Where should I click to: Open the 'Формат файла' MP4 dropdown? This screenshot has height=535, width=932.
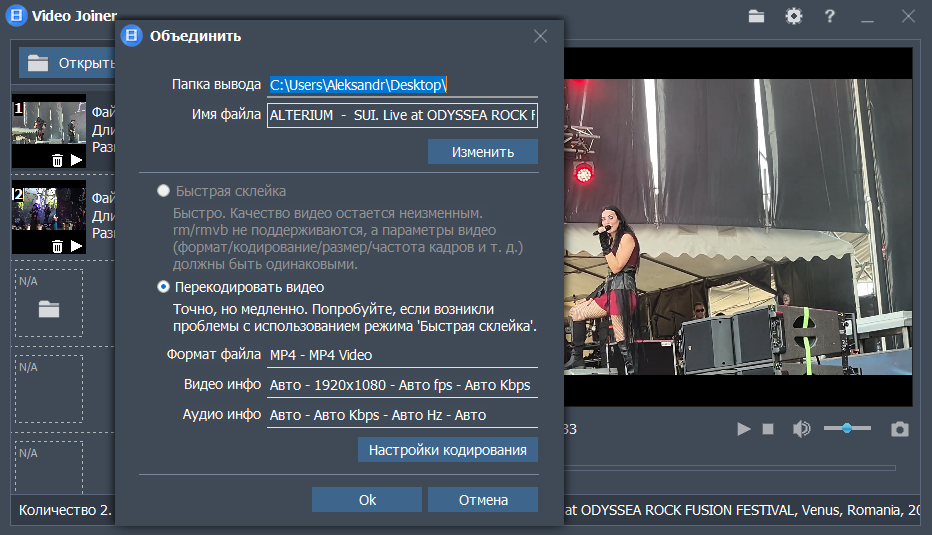[402, 355]
